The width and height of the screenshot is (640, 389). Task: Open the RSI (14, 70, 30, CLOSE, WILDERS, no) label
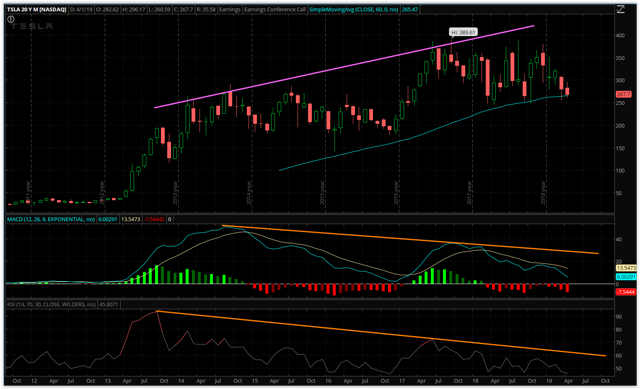click(51, 305)
